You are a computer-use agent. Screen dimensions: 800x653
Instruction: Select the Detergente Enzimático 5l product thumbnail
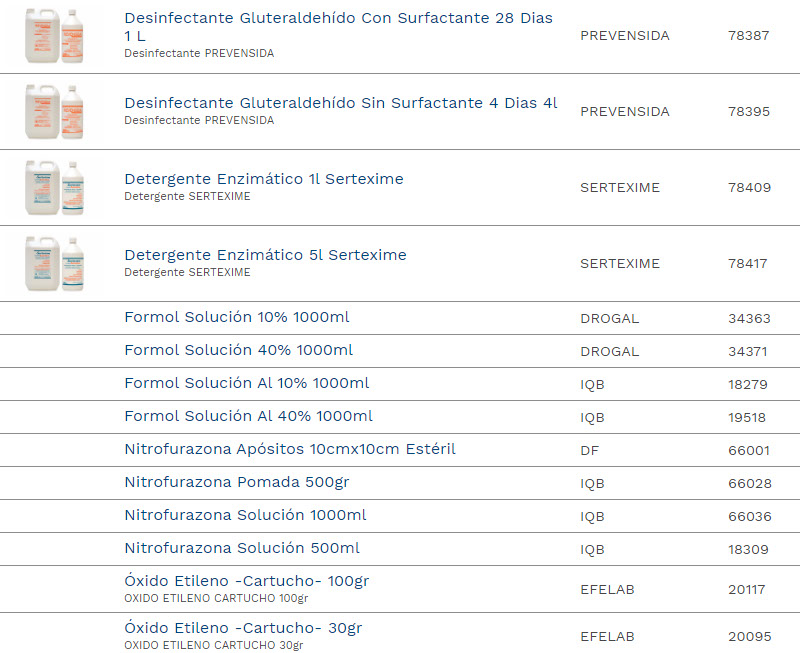pyautogui.click(x=55, y=263)
